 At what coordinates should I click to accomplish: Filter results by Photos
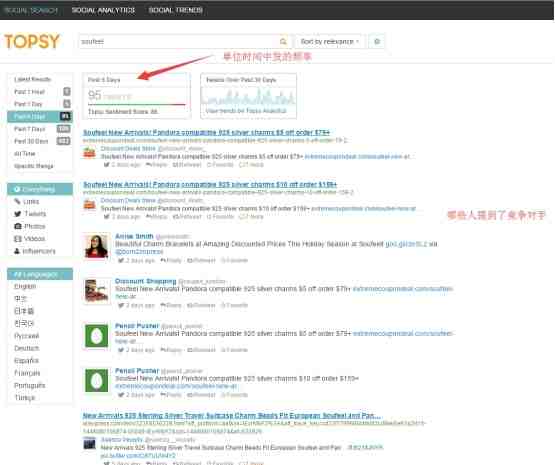pos(30,226)
